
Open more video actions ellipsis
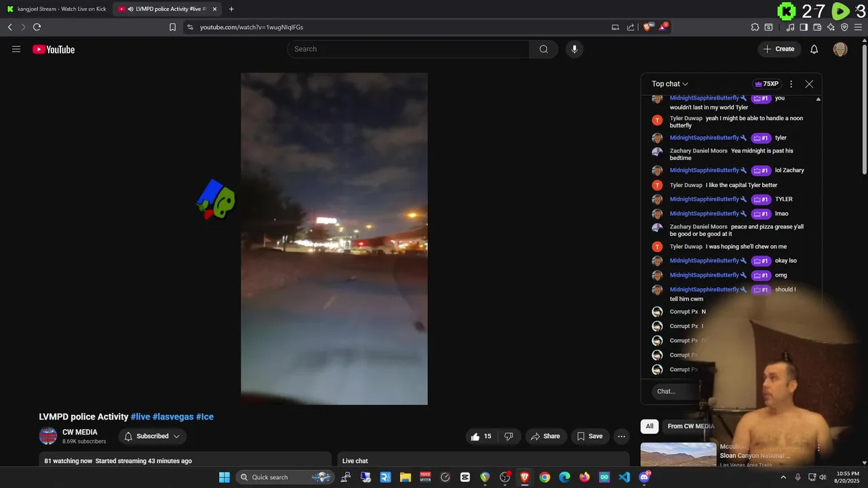(621, 436)
